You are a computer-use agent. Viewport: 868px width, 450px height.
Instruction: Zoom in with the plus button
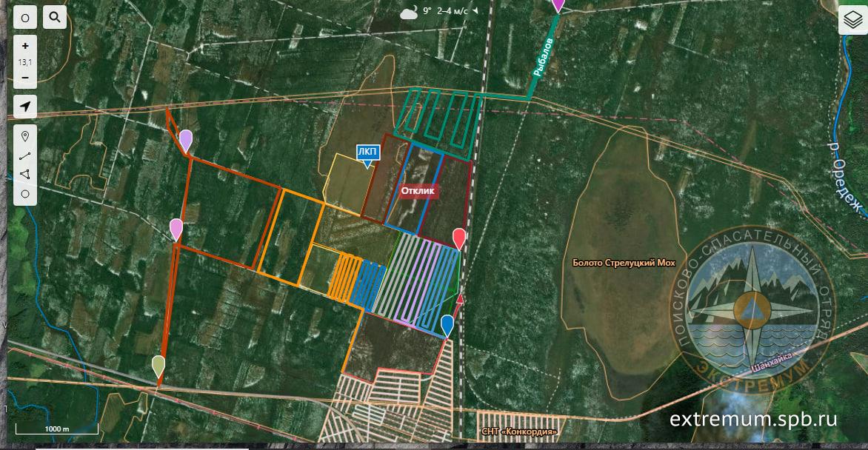coord(25,46)
